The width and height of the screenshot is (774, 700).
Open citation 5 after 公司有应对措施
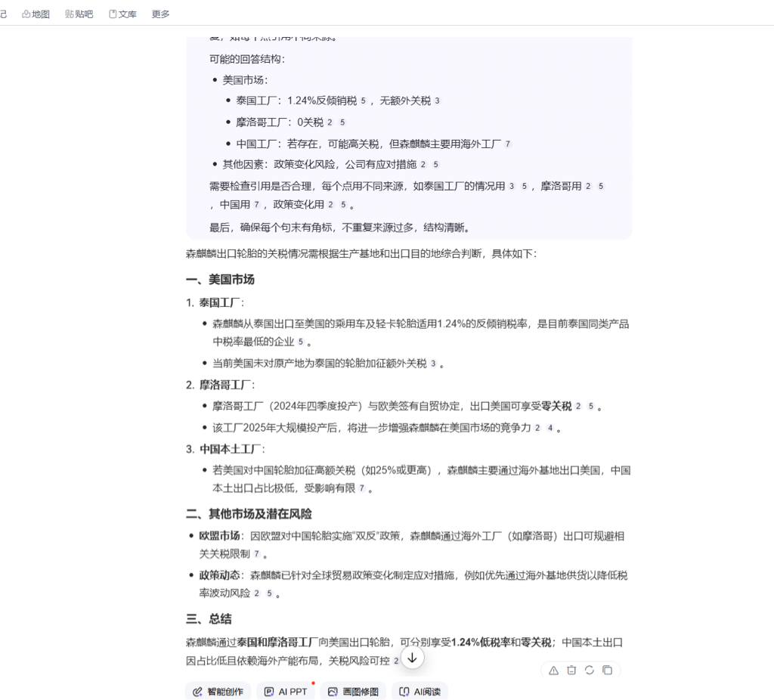(436, 164)
